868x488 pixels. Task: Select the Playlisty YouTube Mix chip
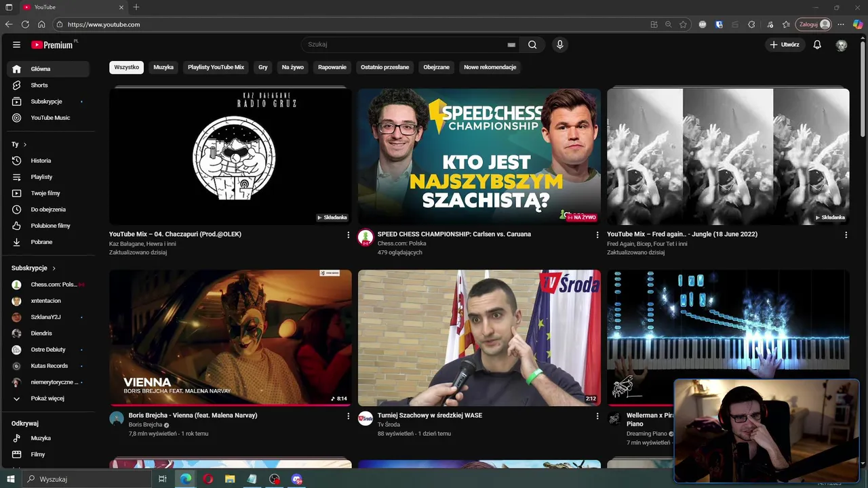[x=216, y=67]
